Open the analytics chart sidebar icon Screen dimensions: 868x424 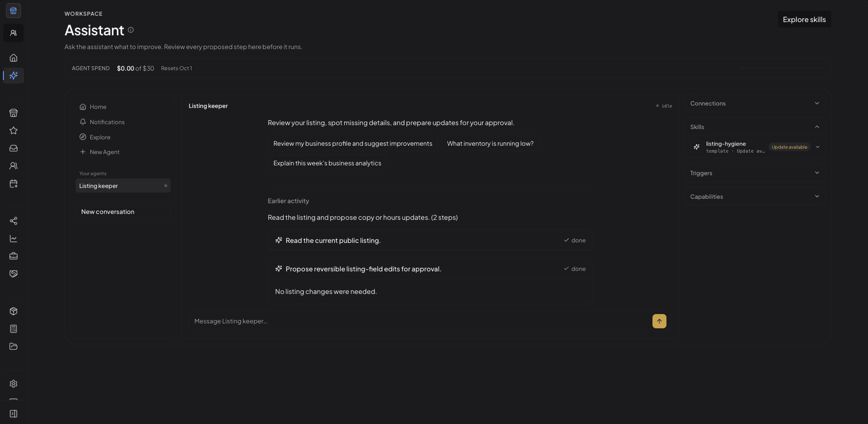13,238
